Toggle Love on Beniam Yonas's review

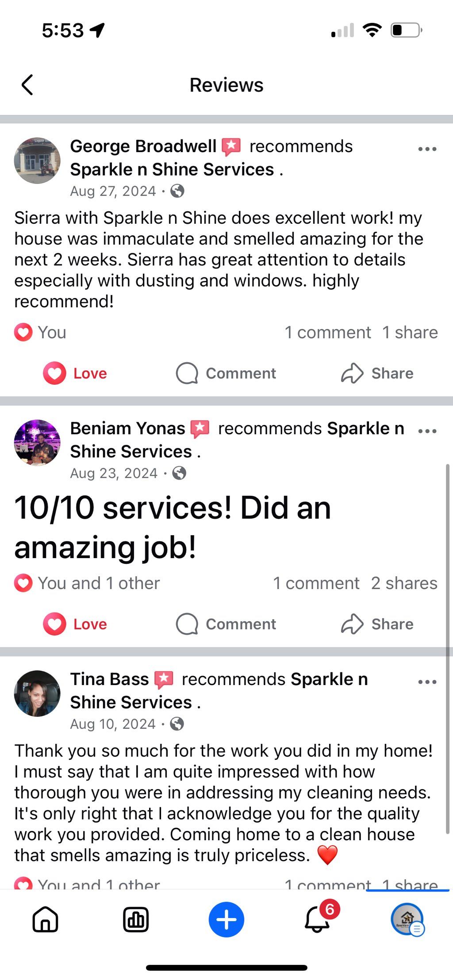pyautogui.click(x=75, y=624)
